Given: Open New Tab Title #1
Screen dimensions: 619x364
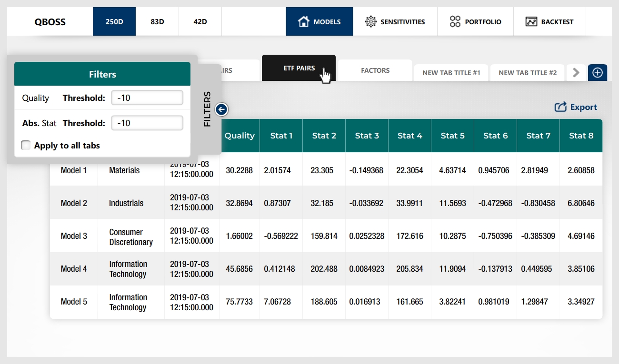Looking at the screenshot, I should click(x=451, y=73).
